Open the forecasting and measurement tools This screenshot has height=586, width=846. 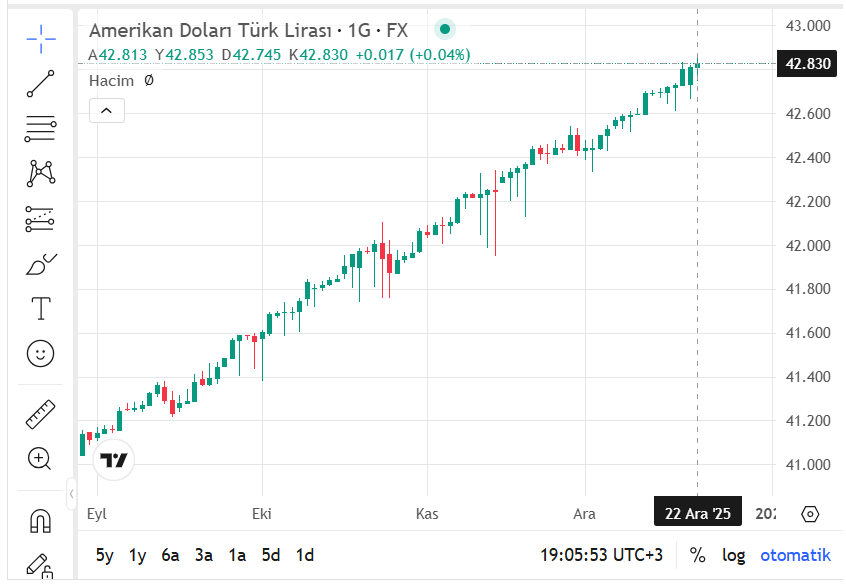(41, 218)
